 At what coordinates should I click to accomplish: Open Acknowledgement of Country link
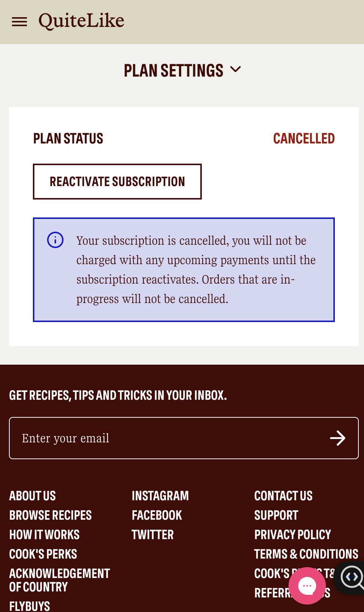tap(60, 580)
